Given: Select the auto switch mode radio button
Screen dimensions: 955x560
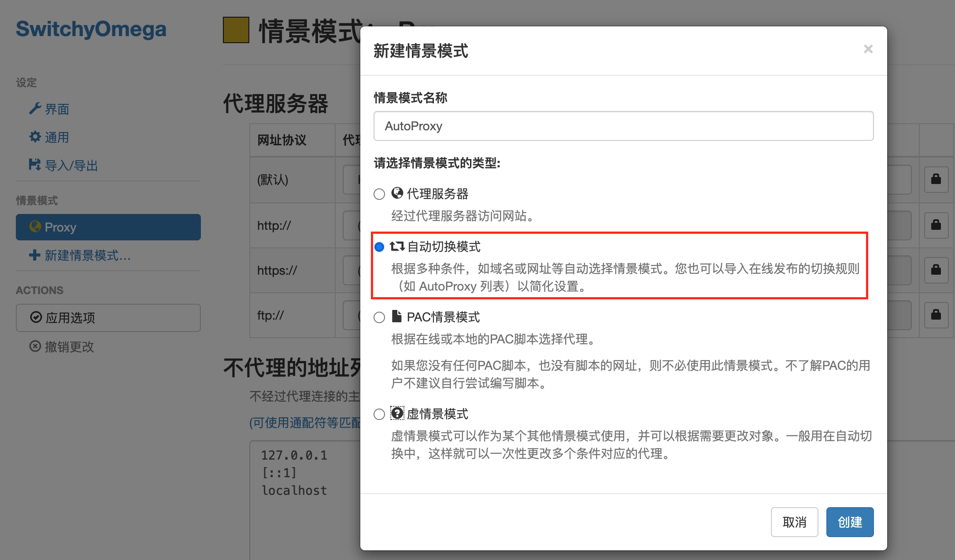Looking at the screenshot, I should click(379, 247).
